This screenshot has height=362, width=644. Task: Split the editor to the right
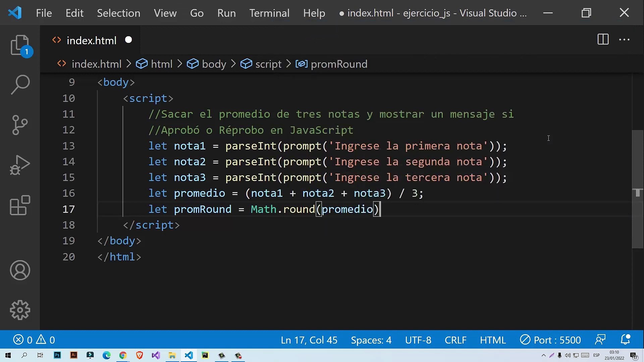tap(603, 40)
